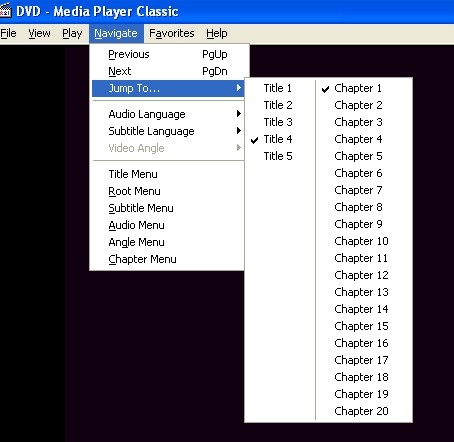
Task: Switch to Title 2
Action: click(279, 105)
